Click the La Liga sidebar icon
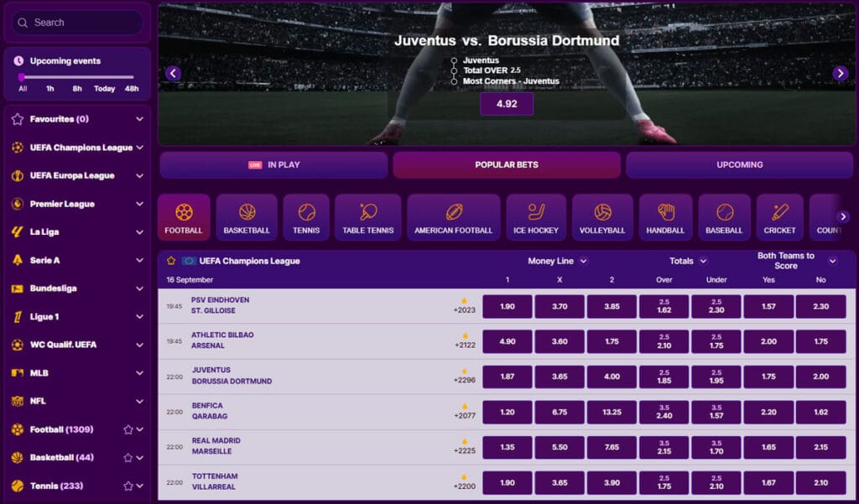 coord(18,231)
